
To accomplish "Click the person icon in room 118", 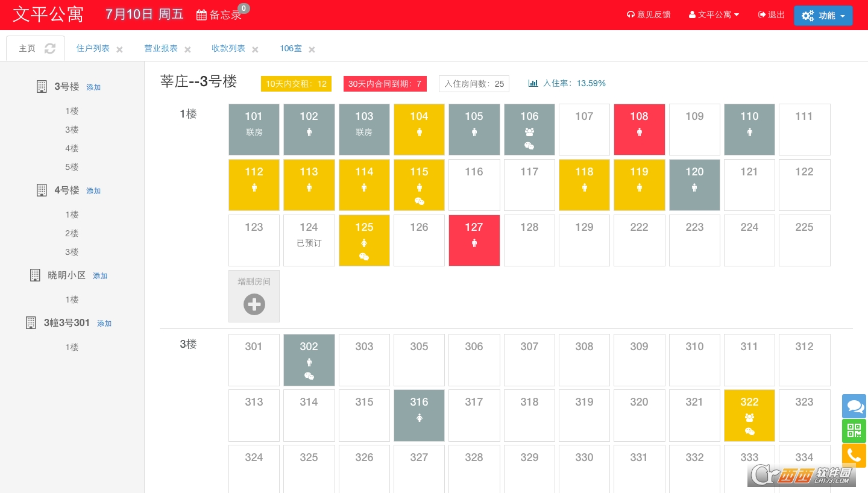I will click(x=584, y=187).
